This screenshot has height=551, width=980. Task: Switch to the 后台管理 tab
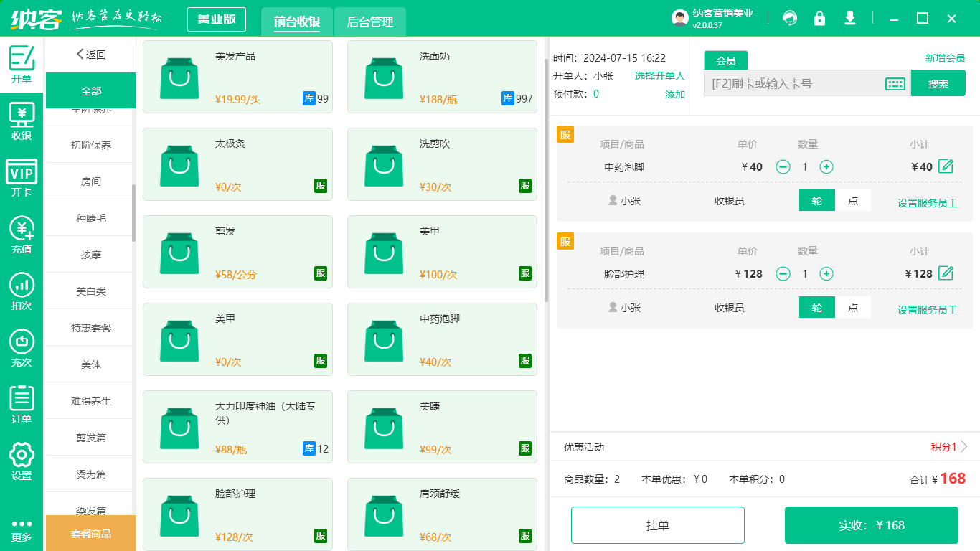(372, 22)
